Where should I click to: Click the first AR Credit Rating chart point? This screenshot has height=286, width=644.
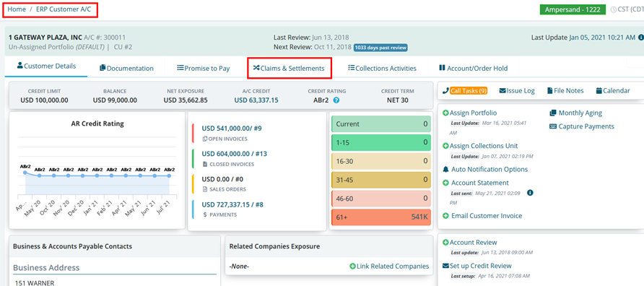[25, 173]
